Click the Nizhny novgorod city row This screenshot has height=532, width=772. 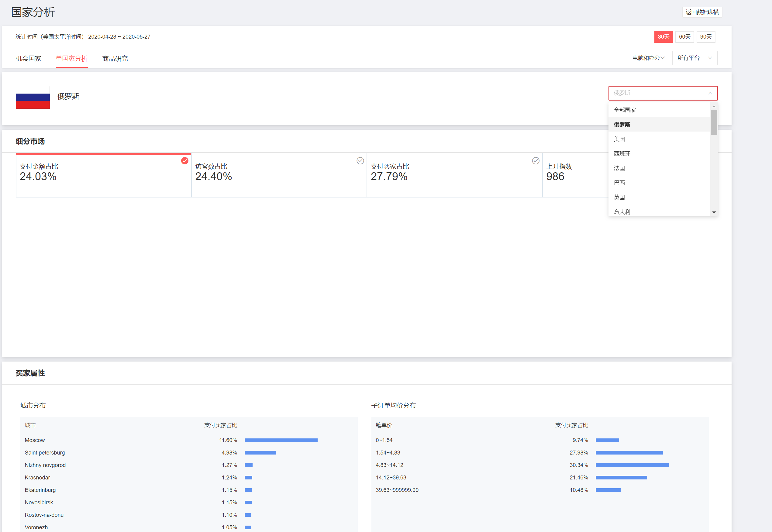[x=189, y=465]
